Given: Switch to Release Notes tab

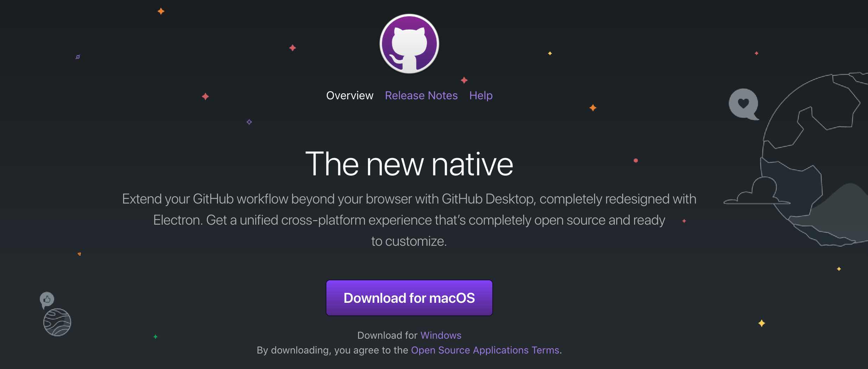Looking at the screenshot, I should pos(421,95).
